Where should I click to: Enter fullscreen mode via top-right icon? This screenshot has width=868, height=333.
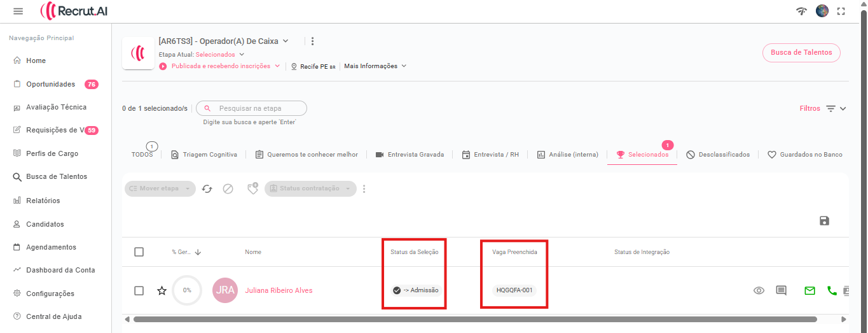(841, 11)
